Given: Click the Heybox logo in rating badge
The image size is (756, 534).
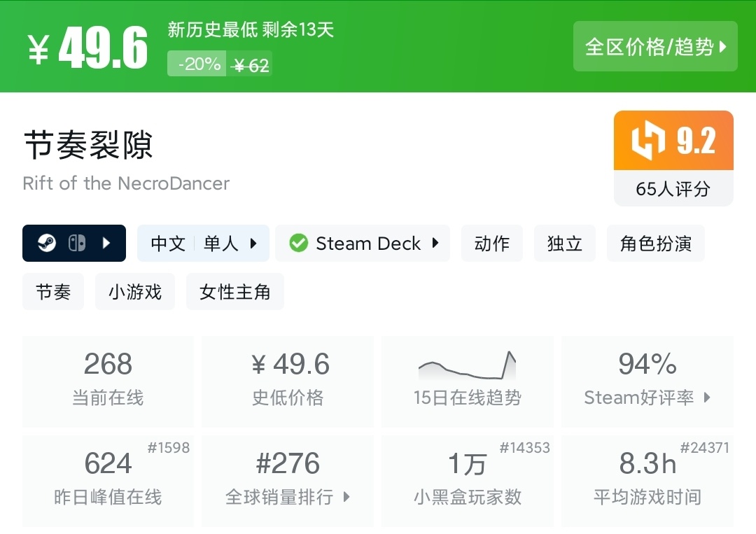Looking at the screenshot, I should (647, 141).
